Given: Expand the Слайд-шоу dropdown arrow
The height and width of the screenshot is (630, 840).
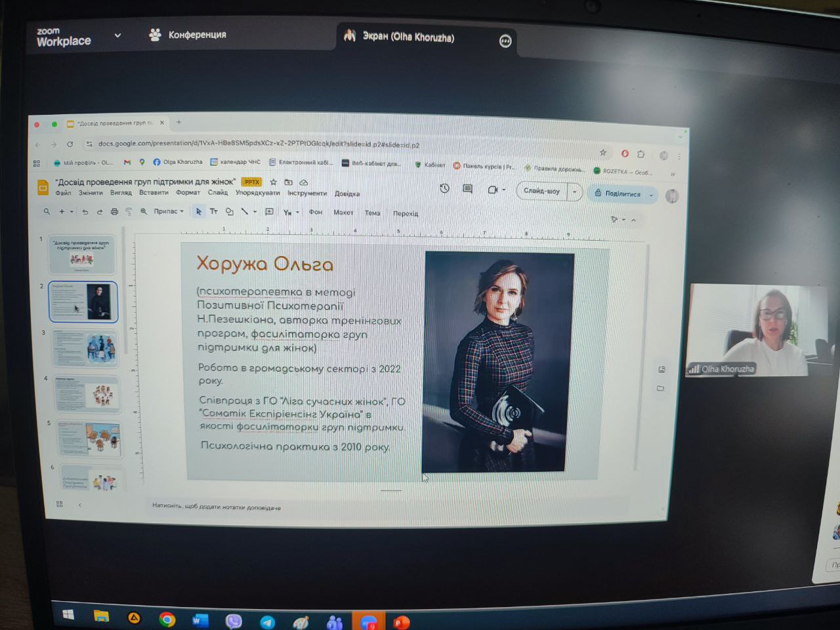Looking at the screenshot, I should pyautogui.click(x=575, y=192).
